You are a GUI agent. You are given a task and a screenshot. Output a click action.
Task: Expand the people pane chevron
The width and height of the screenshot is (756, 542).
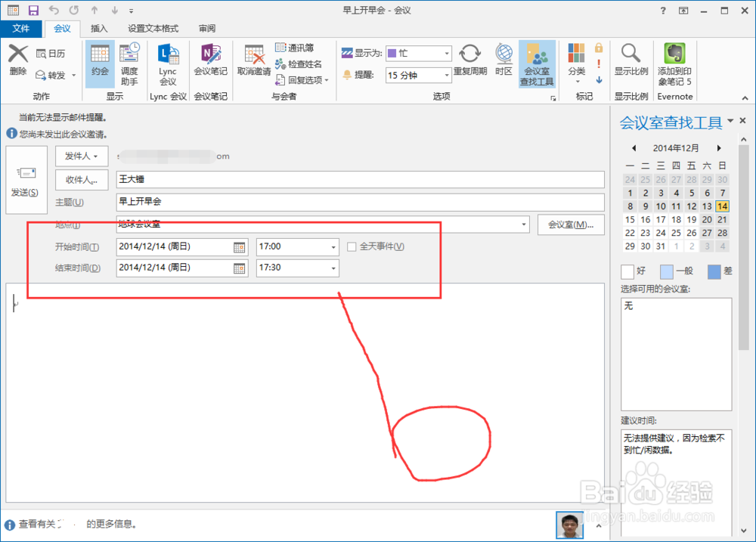tap(599, 525)
